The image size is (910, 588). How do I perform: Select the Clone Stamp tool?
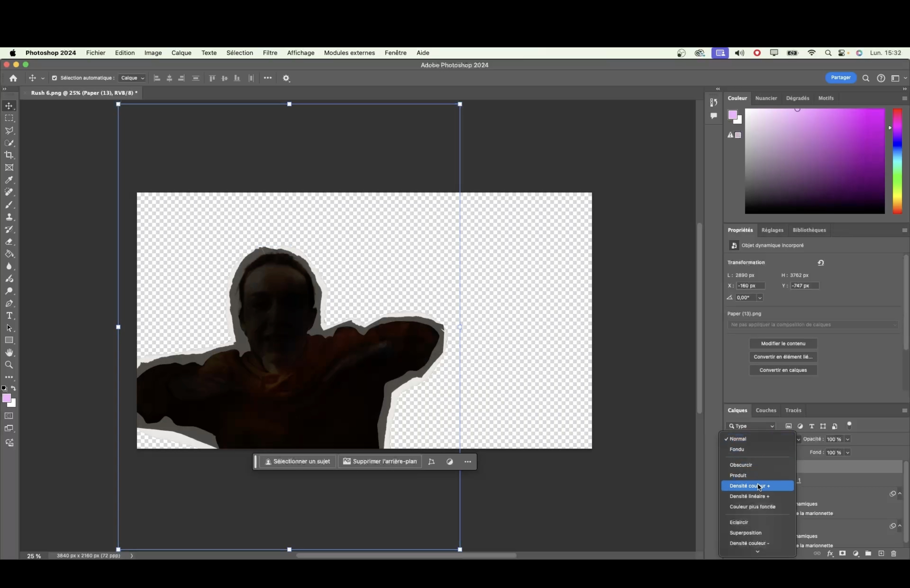coord(9,217)
